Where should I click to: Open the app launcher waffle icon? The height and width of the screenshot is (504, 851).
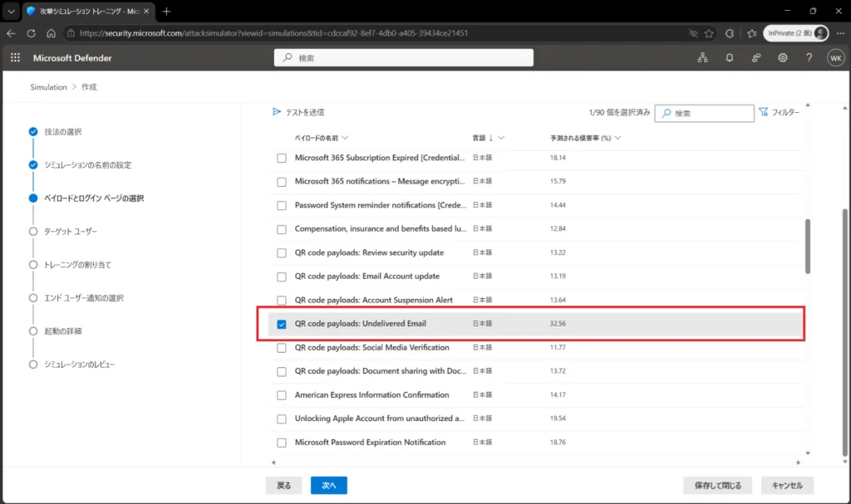coord(15,57)
